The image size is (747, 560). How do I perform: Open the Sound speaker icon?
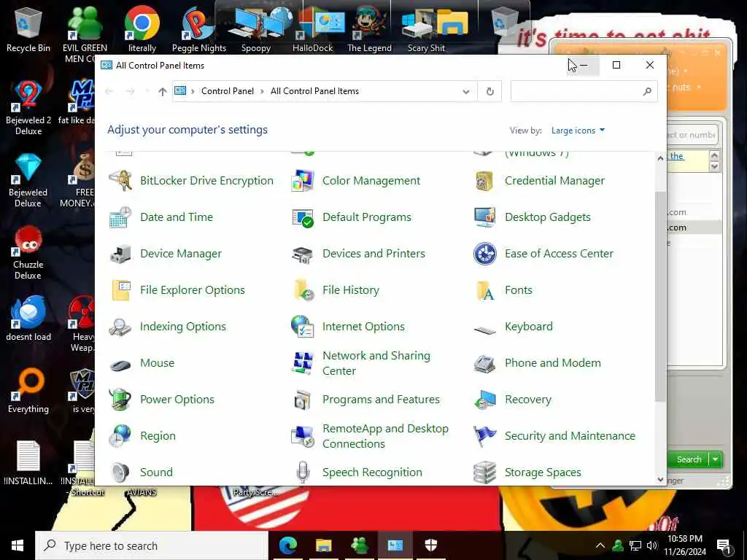(120, 472)
